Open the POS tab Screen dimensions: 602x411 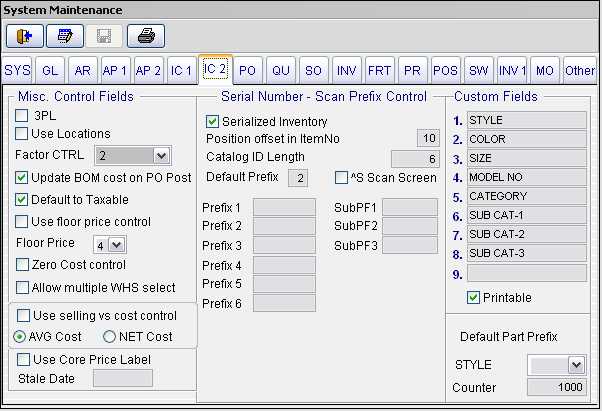(445, 71)
